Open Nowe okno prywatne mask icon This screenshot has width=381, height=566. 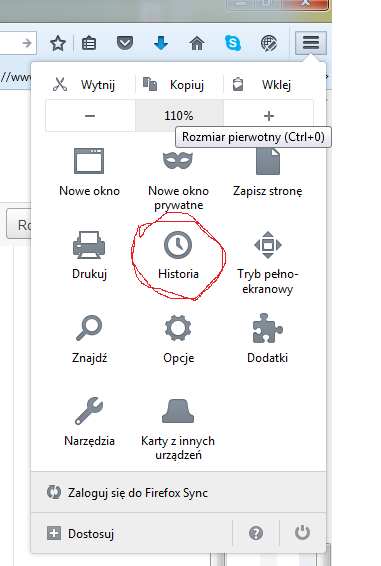coord(178,160)
